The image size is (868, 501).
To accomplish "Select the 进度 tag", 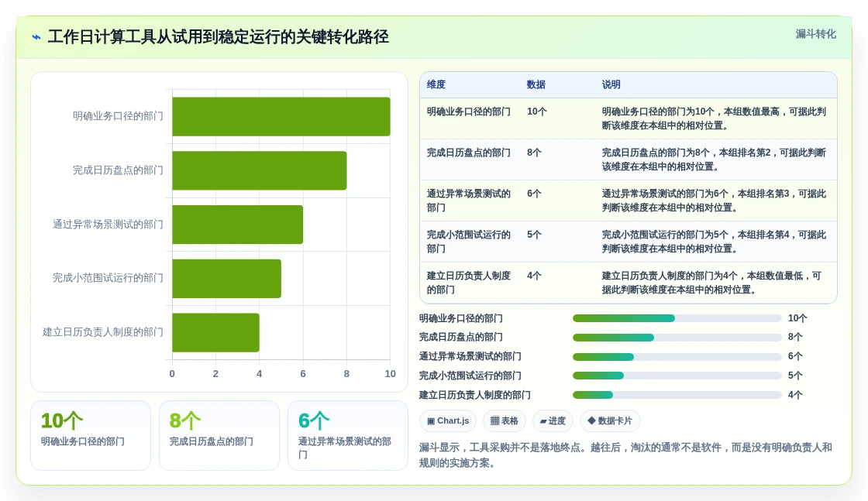I will (x=553, y=420).
